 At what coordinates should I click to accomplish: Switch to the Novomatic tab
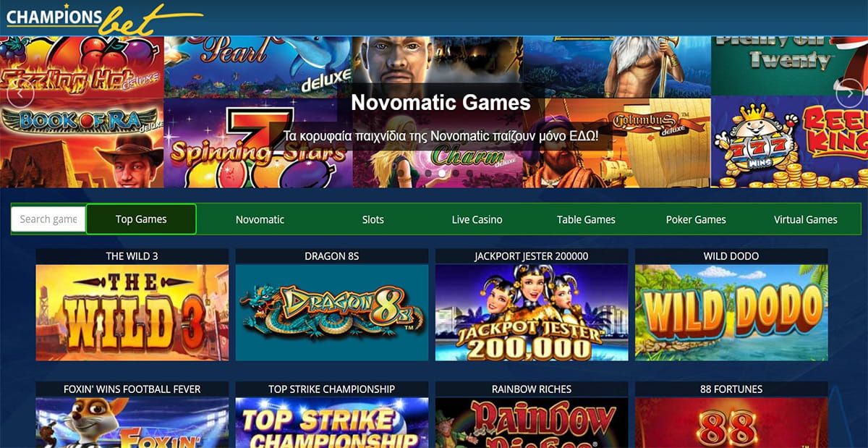(x=260, y=219)
